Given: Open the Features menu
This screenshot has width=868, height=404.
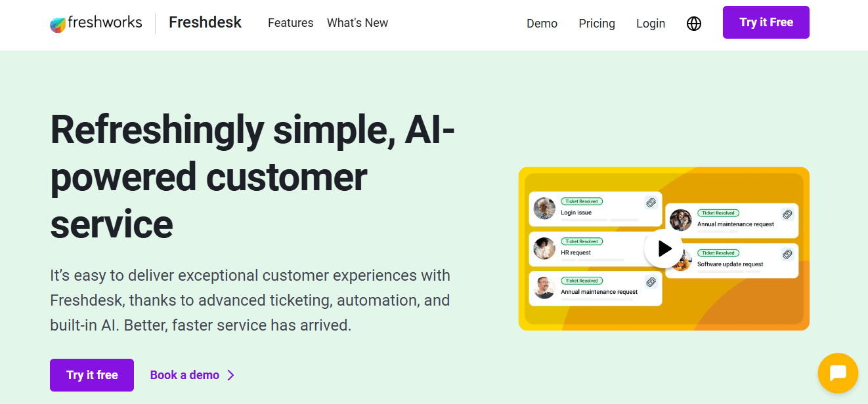Looking at the screenshot, I should (290, 23).
